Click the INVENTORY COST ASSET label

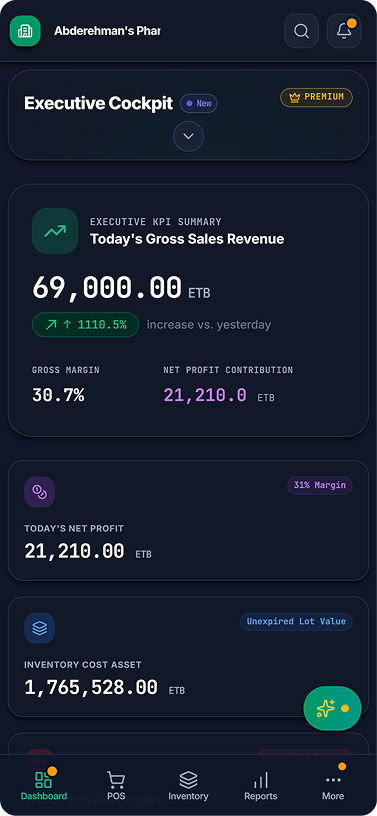pos(83,665)
